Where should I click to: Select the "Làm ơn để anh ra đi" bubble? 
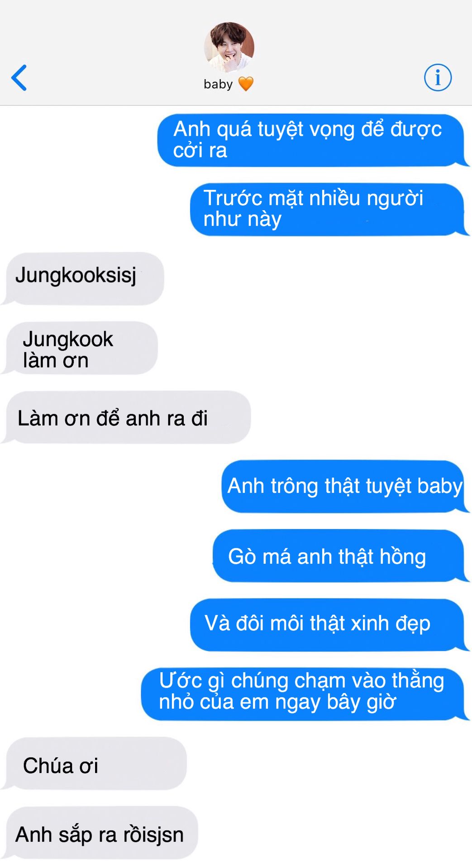pyautogui.click(x=126, y=417)
